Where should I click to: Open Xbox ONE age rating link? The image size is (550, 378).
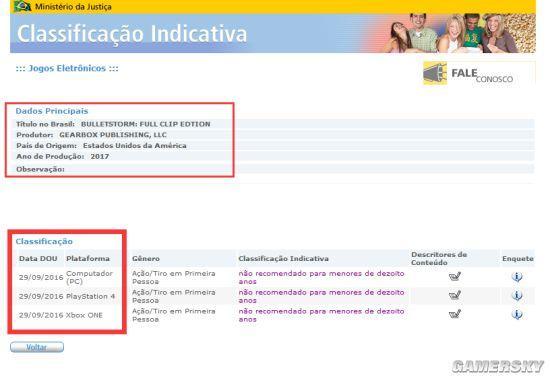(321, 315)
